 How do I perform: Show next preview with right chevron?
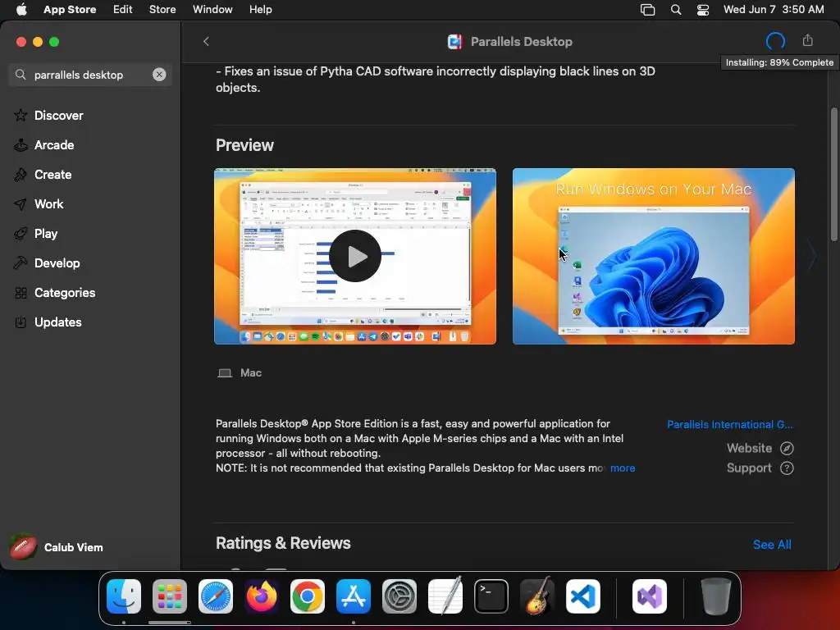pos(811,256)
